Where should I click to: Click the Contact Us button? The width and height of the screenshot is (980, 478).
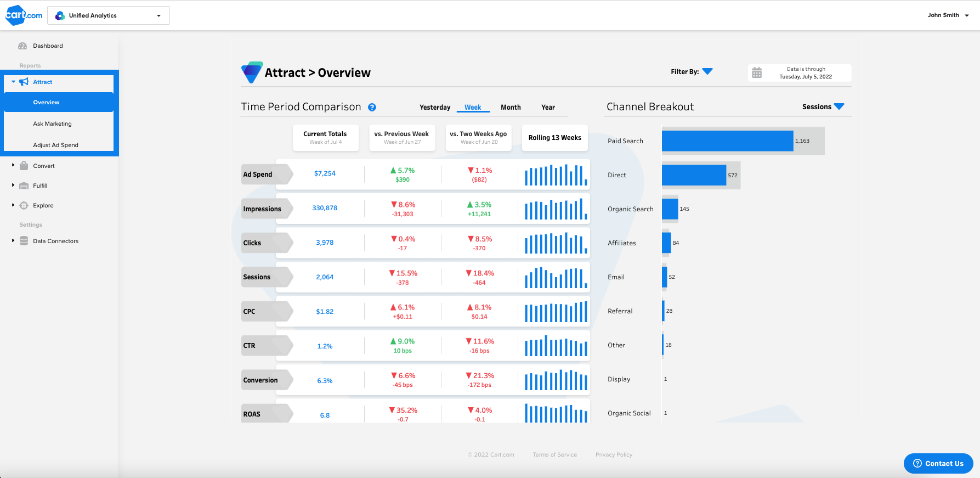(x=938, y=464)
